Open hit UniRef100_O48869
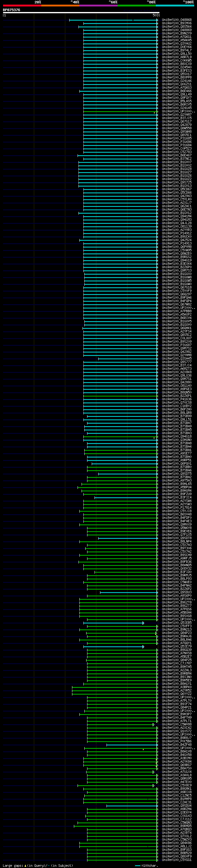Viewport: 197px width, 868px height. 176,30
